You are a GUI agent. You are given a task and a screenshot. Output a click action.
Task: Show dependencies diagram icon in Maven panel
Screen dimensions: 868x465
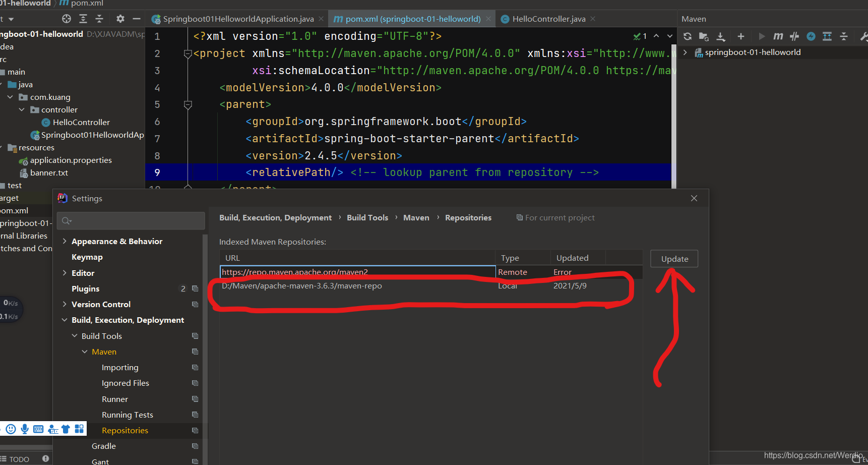[x=827, y=36]
